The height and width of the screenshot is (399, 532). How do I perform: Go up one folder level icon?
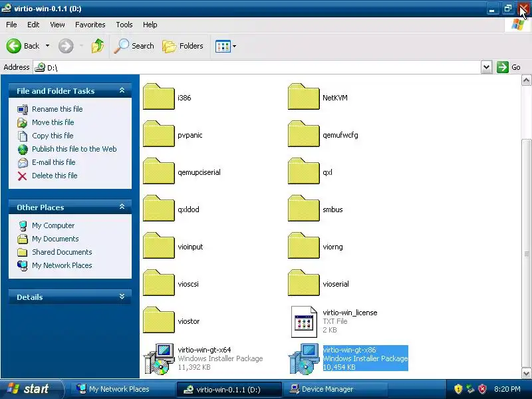[x=98, y=46]
